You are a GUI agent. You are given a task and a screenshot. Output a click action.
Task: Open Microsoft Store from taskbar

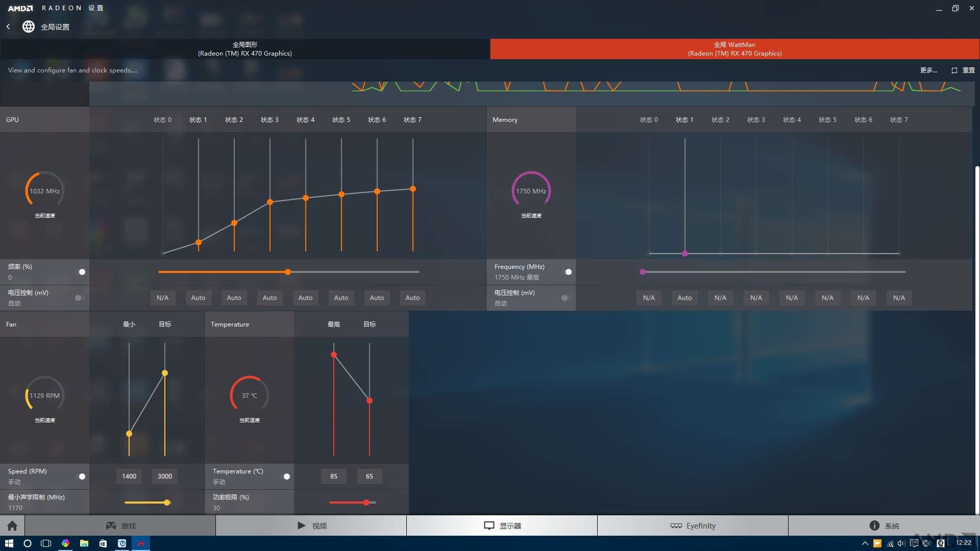click(x=103, y=543)
